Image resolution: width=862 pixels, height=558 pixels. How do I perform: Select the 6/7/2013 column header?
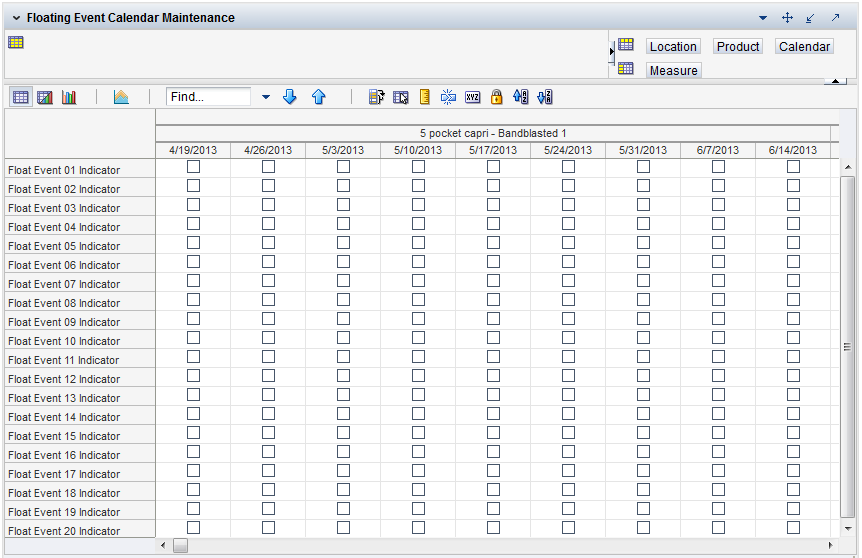point(718,150)
